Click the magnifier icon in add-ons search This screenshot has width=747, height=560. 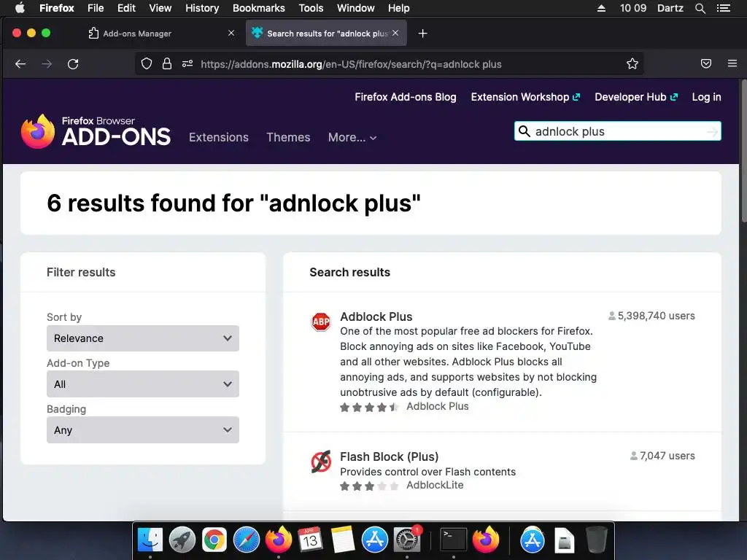[x=524, y=131]
